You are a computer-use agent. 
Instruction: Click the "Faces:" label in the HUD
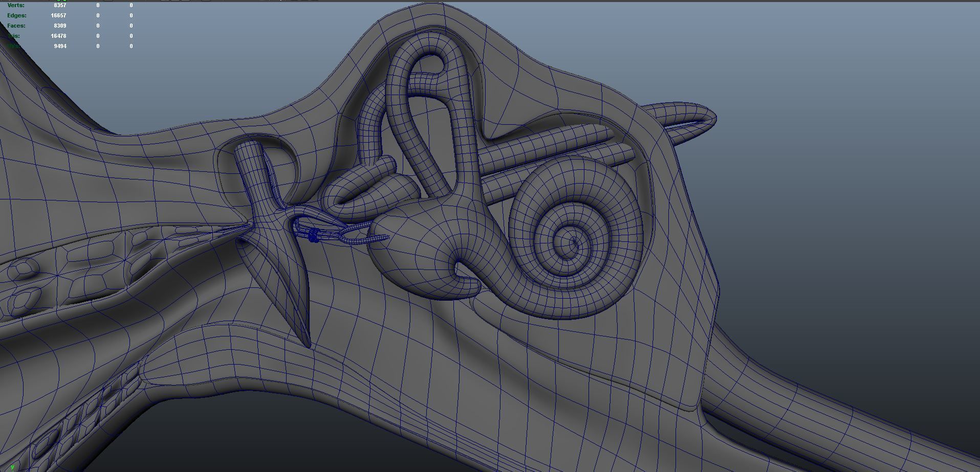pyautogui.click(x=16, y=26)
